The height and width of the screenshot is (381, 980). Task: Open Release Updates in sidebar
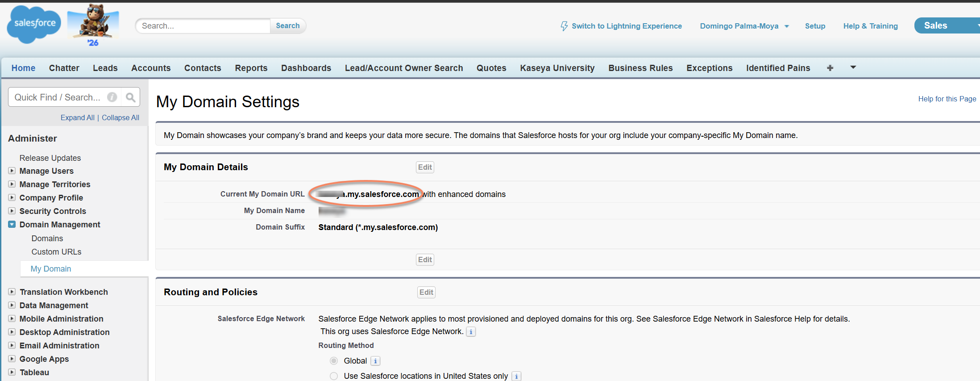50,158
